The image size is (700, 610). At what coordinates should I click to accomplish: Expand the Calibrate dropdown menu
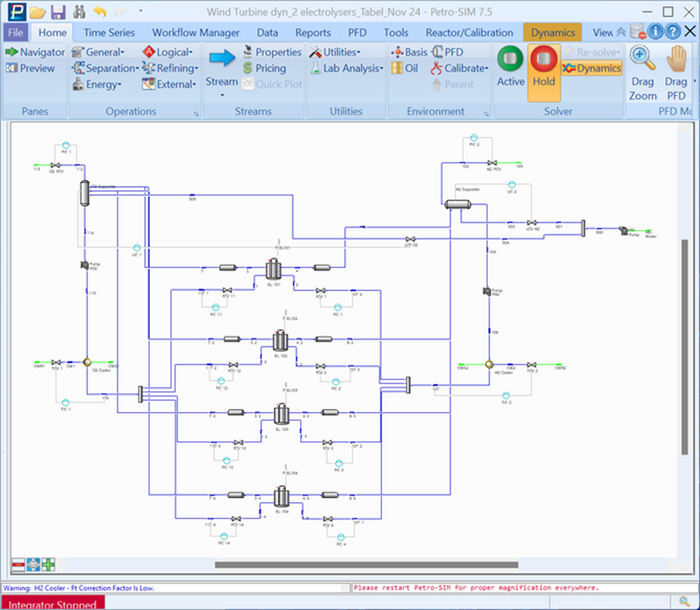click(460, 68)
